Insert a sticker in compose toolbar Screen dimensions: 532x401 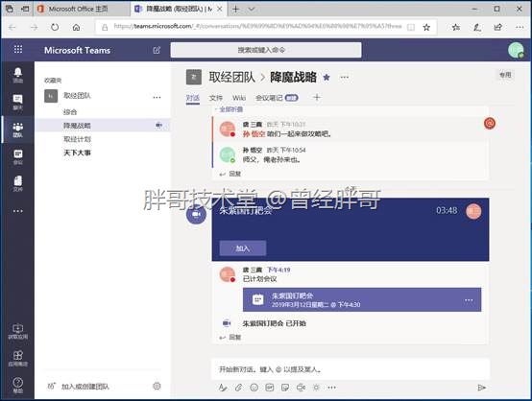(x=285, y=388)
